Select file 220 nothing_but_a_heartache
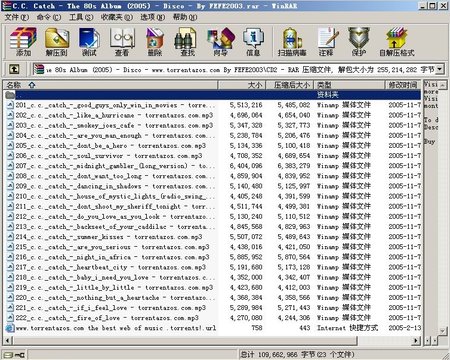The height and width of the screenshot is (360, 450). point(115,298)
